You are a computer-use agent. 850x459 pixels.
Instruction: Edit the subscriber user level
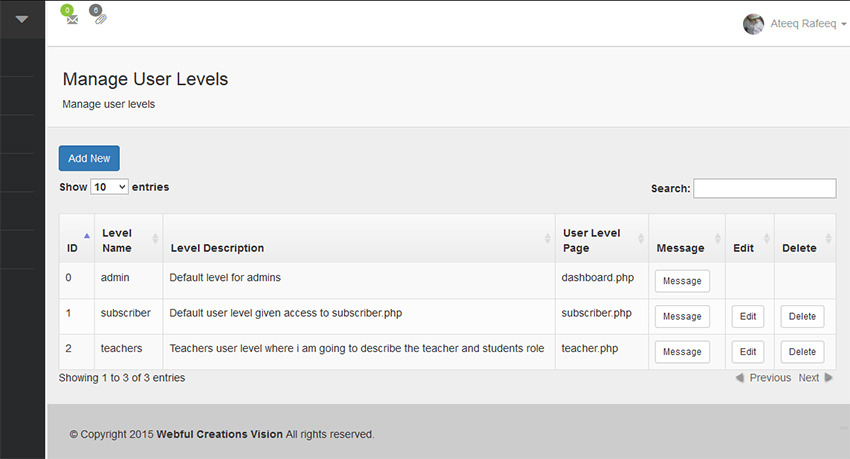(x=748, y=316)
